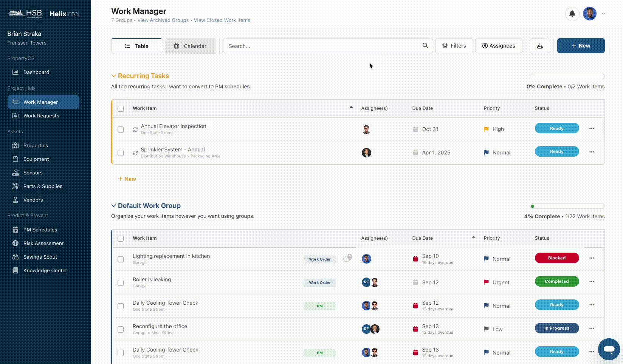Sort Recurring Tasks by Work Item arrow
The width and height of the screenshot is (623, 364).
351,107
